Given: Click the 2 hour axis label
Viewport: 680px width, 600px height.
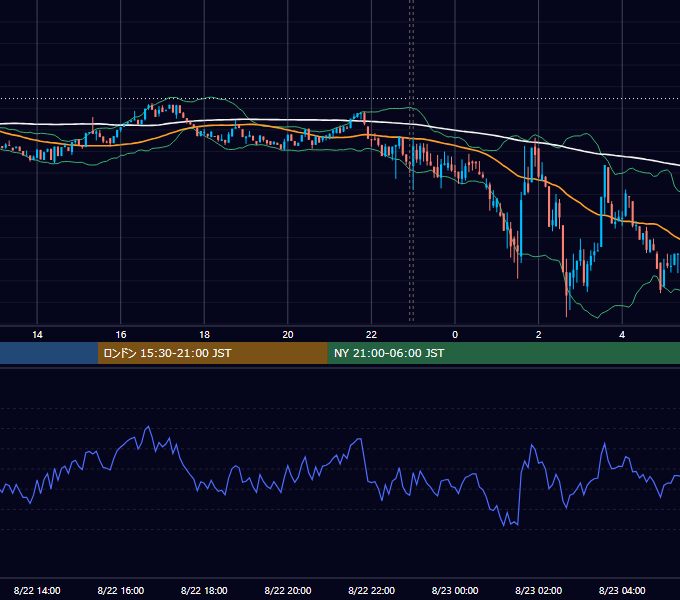Looking at the screenshot, I should (x=539, y=335).
